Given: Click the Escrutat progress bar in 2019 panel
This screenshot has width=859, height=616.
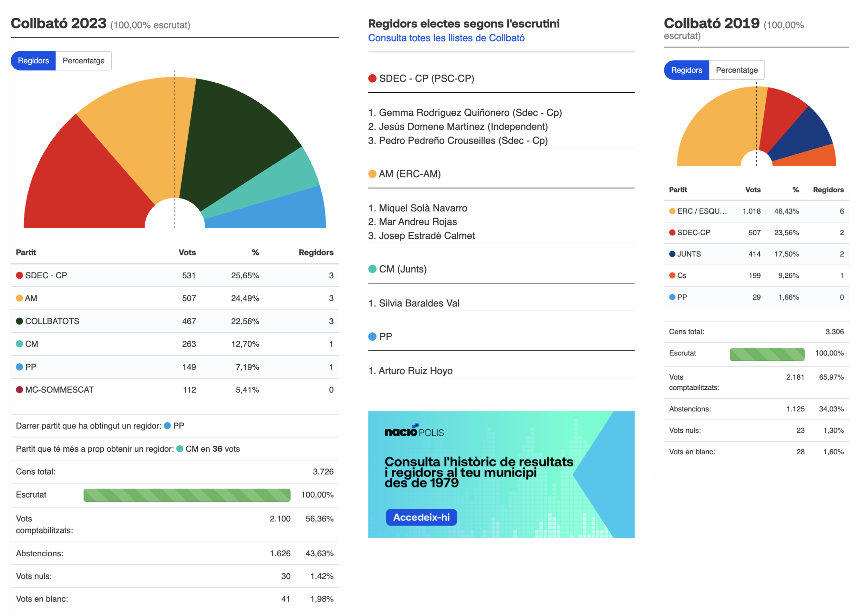Looking at the screenshot, I should [x=767, y=354].
